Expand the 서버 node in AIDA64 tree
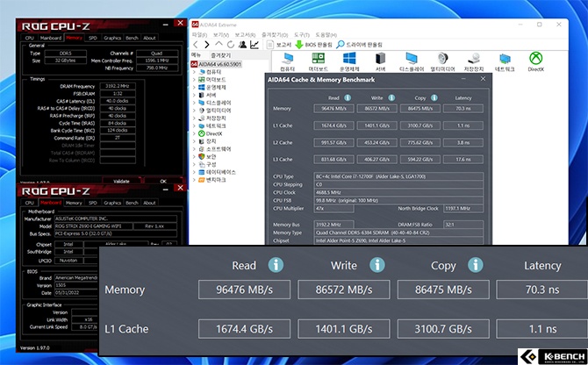 click(194, 95)
